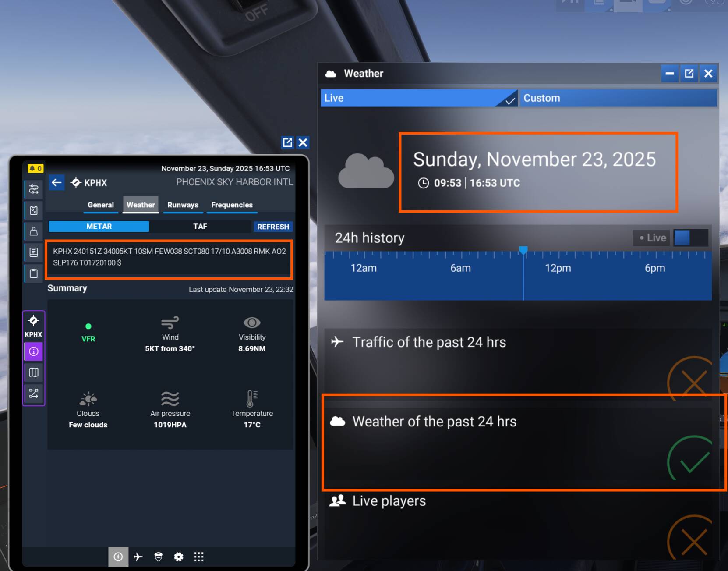Open the gear settings icon in the bottom bar

179,557
